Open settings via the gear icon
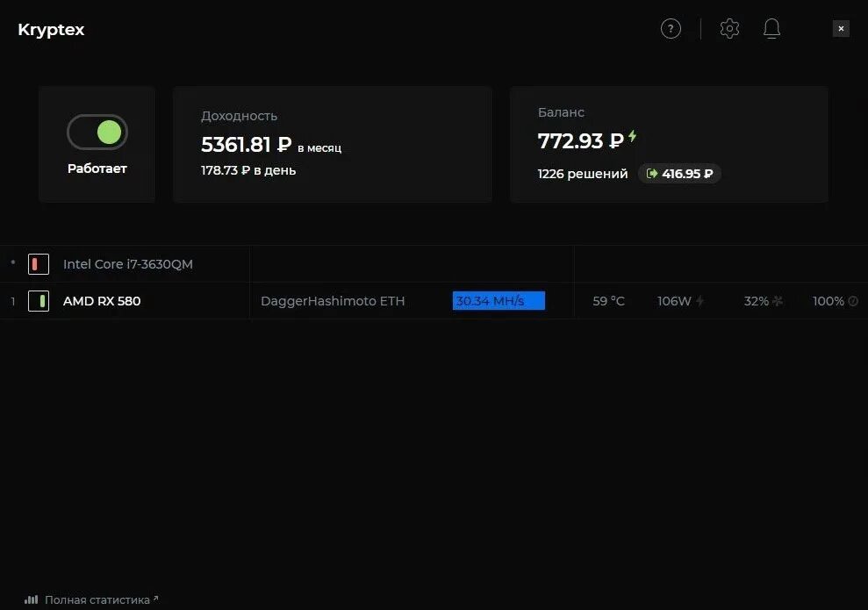 pos(729,28)
